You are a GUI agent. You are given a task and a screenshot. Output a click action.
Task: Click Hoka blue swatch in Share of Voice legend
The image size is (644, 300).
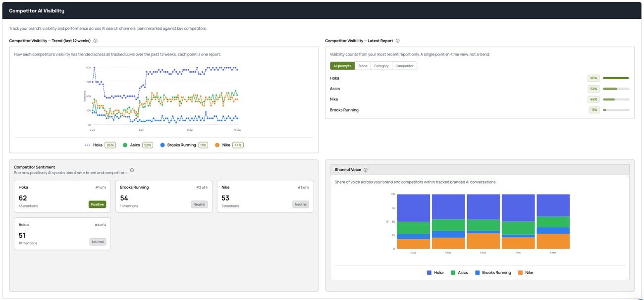429,273
